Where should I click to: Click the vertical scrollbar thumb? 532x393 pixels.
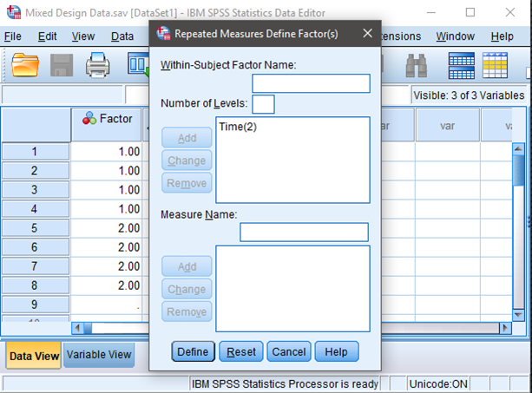(518, 171)
